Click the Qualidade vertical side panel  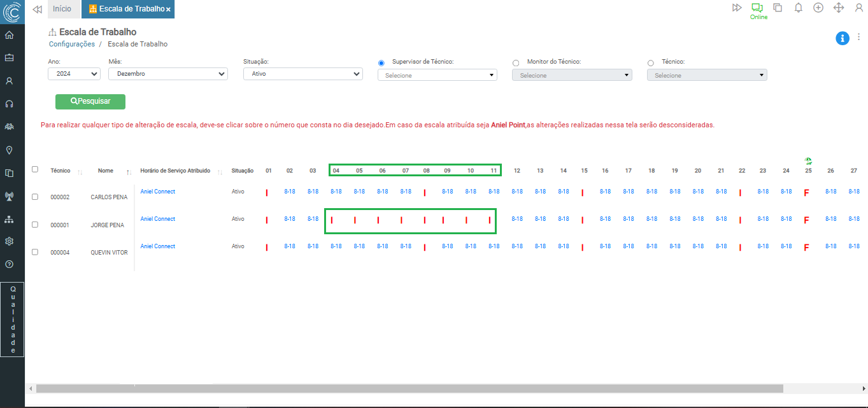pyautogui.click(x=12, y=319)
